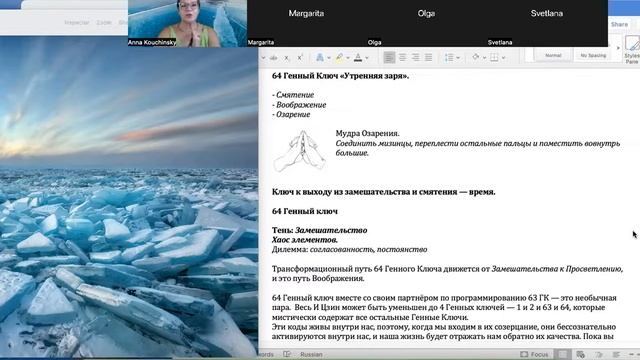Apply font color with A icon
The image size is (640, 360).
(x=358, y=58)
